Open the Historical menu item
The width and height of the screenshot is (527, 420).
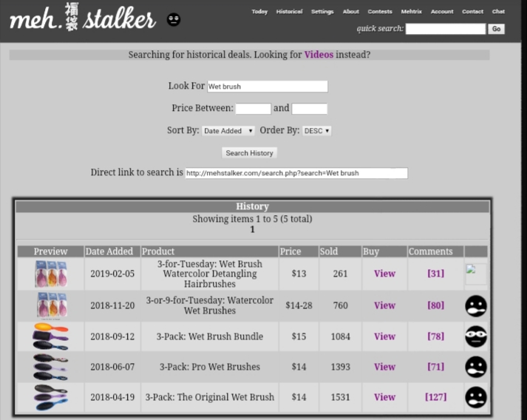[x=289, y=12]
